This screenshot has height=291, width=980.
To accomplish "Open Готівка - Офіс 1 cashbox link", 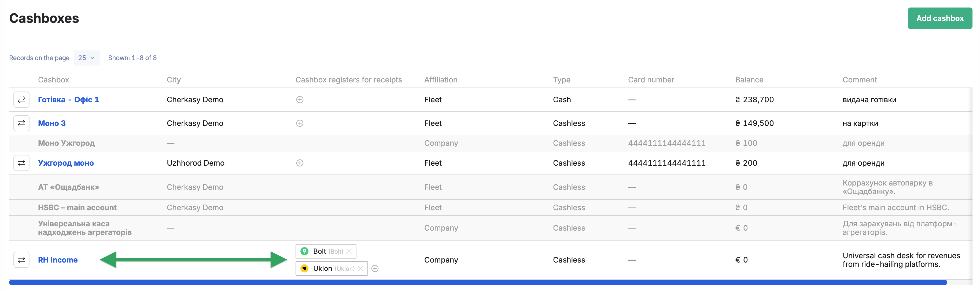I will click(x=68, y=100).
